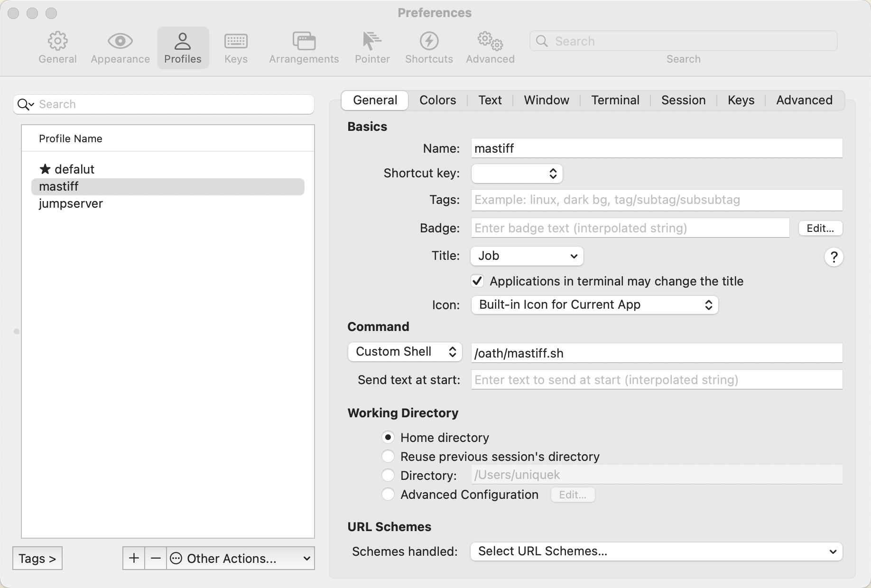Click the Tags > button
This screenshot has width=871, height=588.
click(37, 558)
